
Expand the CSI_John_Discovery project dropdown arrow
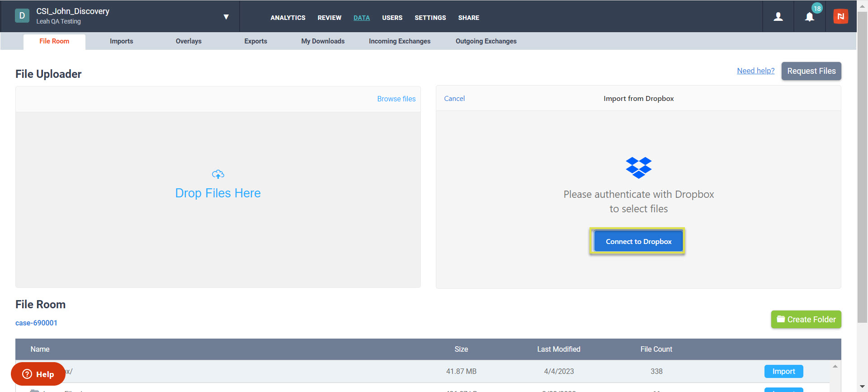pos(226,17)
